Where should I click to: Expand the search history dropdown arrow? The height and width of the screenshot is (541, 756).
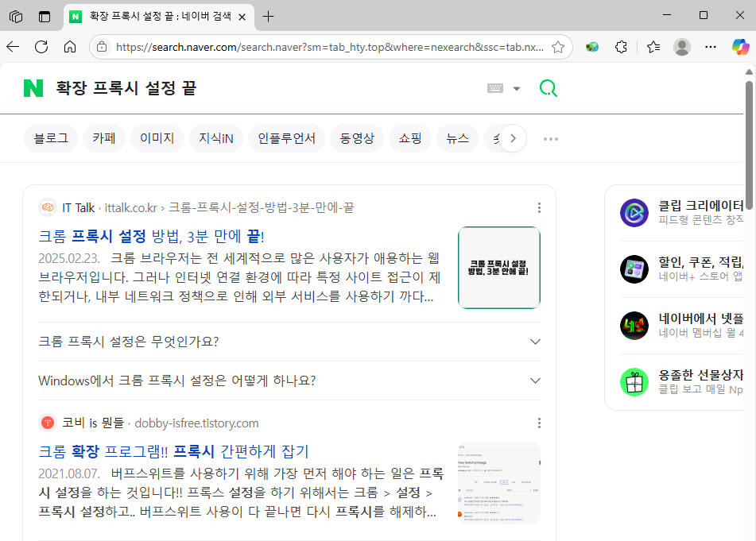click(517, 89)
